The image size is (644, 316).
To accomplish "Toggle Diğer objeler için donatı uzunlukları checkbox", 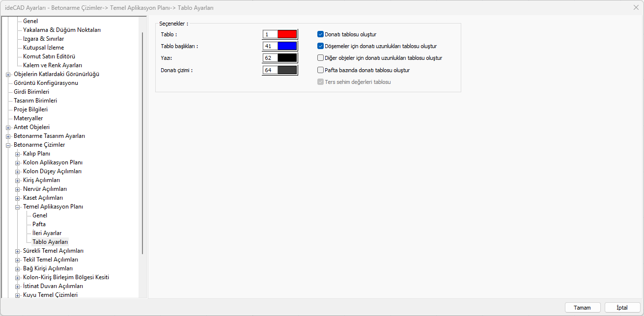I will point(320,58).
